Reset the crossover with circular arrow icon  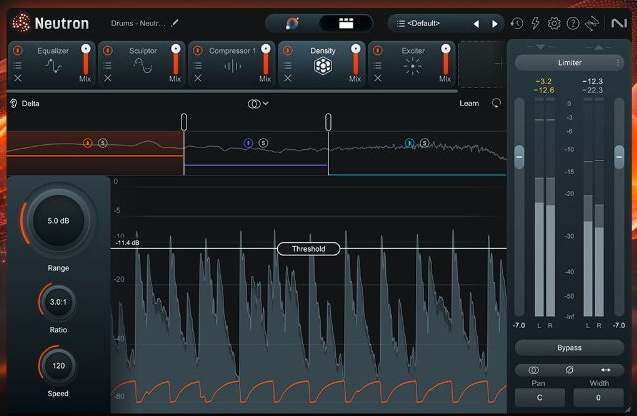pyautogui.click(x=496, y=103)
